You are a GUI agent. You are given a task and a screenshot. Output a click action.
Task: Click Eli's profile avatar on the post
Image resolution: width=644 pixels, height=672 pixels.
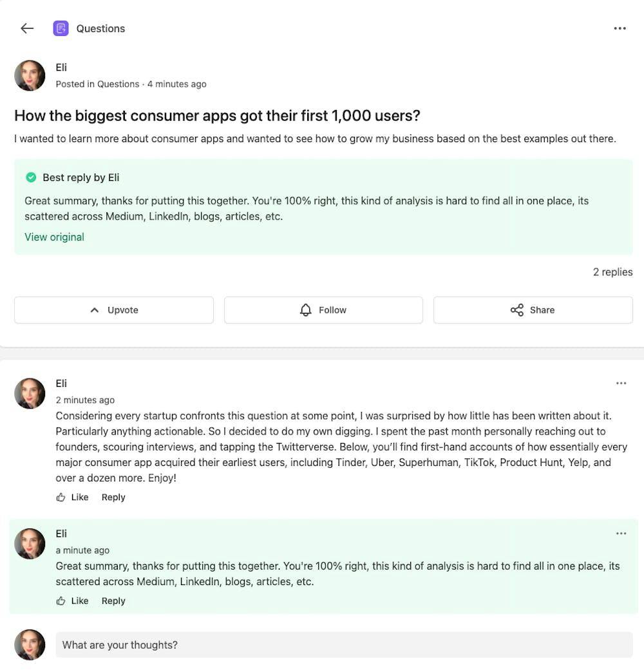coord(30,75)
